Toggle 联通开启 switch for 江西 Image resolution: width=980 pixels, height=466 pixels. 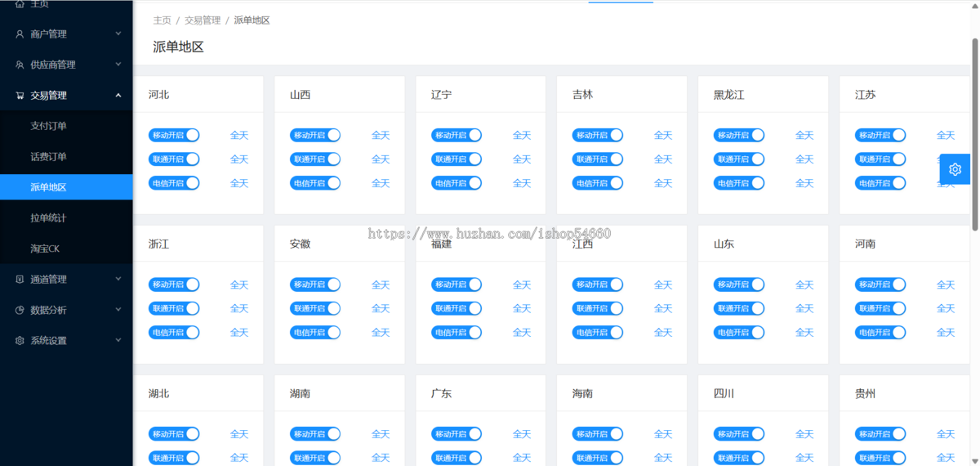[598, 309]
